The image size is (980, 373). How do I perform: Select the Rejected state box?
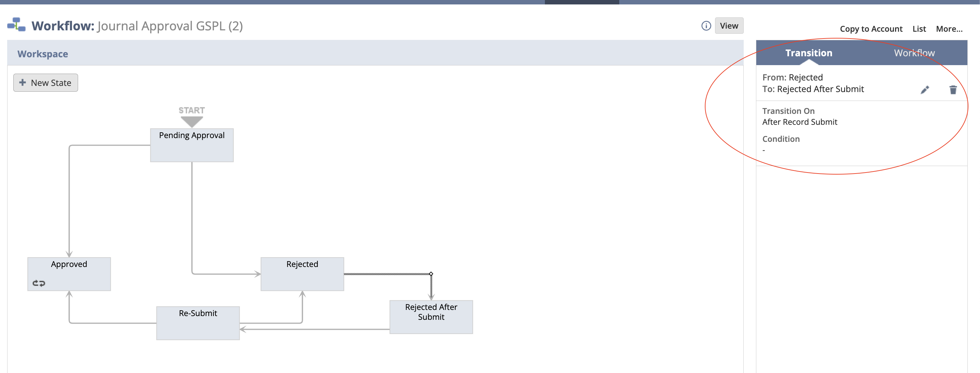click(302, 273)
